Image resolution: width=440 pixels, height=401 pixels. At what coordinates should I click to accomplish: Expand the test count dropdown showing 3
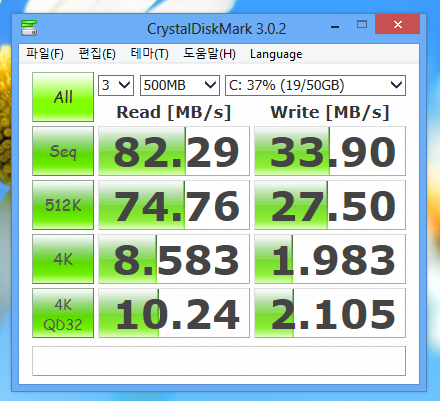[116, 85]
